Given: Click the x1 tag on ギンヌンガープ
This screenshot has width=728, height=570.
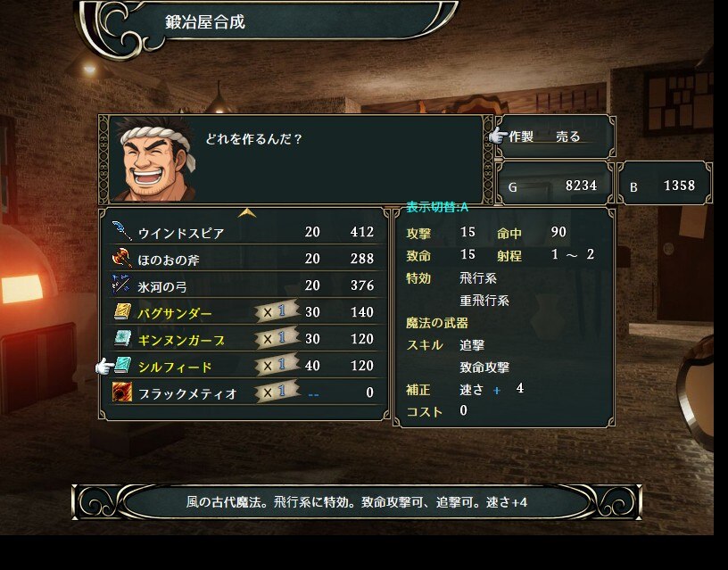Looking at the screenshot, I should 277,338.
